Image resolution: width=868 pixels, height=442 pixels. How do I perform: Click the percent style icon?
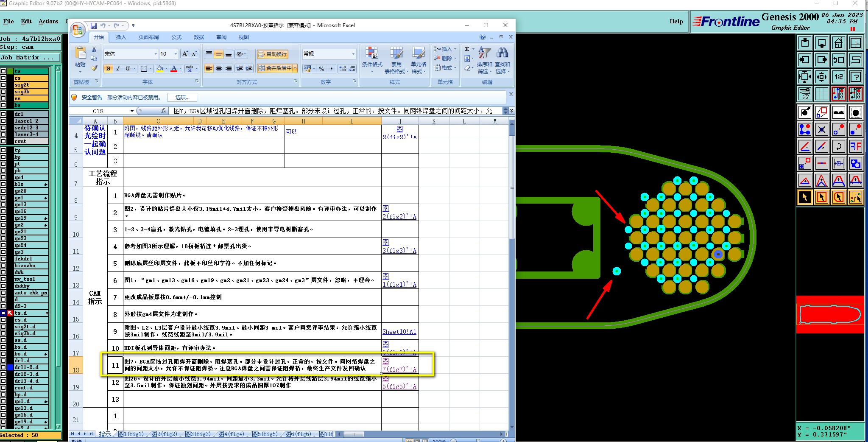coord(322,68)
